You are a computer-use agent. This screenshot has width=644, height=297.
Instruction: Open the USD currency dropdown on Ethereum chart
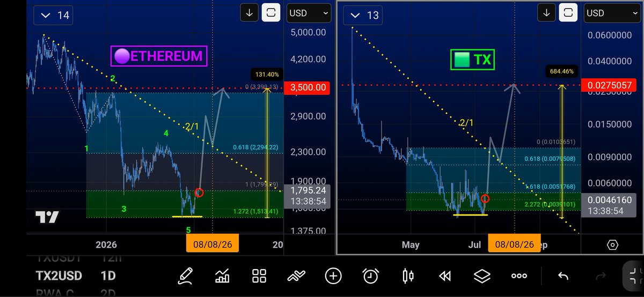tap(309, 13)
